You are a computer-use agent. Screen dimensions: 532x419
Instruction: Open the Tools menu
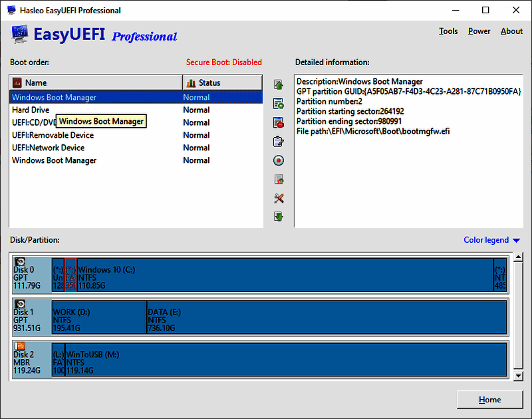[x=448, y=31]
